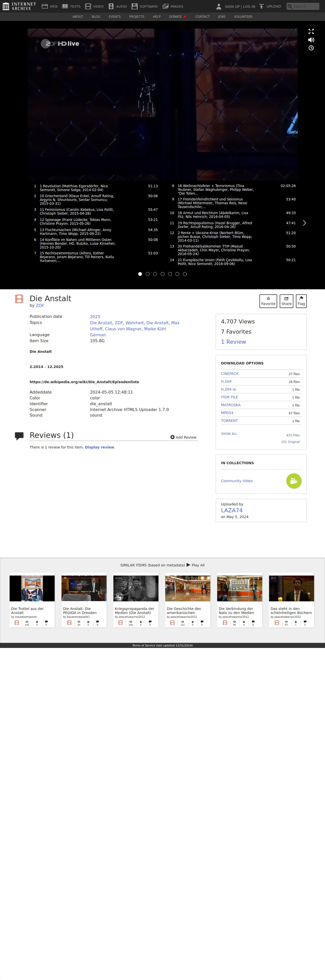
Task: Open 'Die Trottel aus der Anstalt' thumbnail
Action: (x=32, y=588)
